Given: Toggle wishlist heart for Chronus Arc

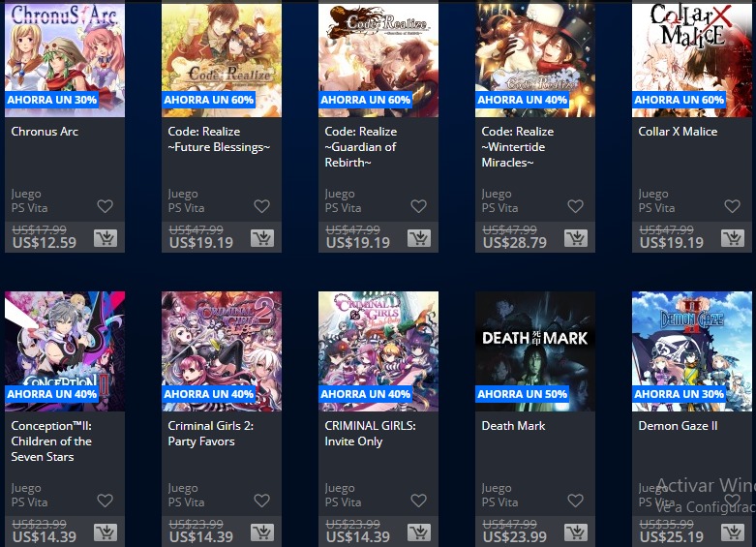Looking at the screenshot, I should [106, 206].
